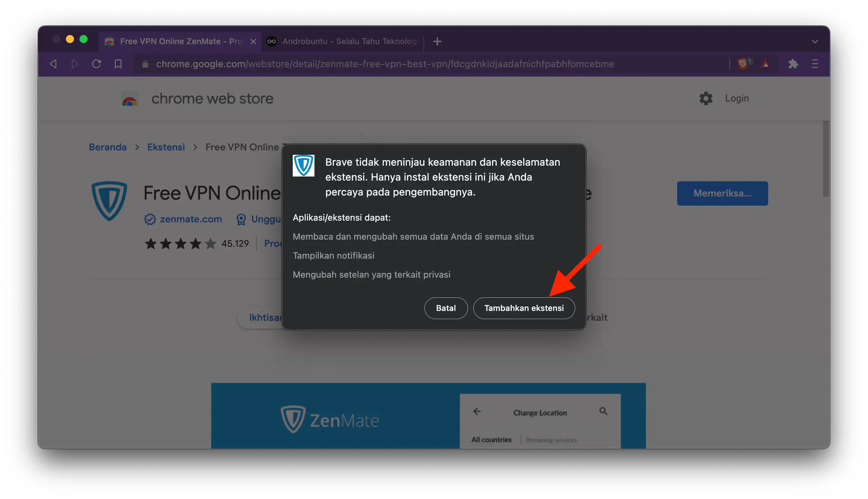Select the Ikhtisar tab

coord(267,318)
